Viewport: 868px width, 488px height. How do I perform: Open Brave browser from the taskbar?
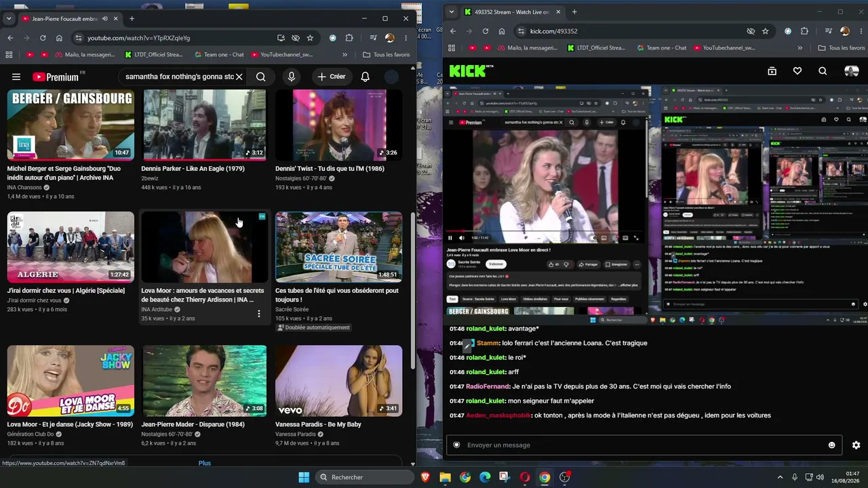(x=426, y=477)
